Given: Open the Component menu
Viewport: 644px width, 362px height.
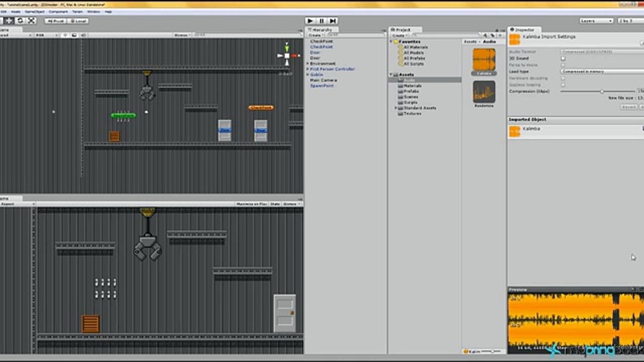Looking at the screenshot, I should click(59, 12).
